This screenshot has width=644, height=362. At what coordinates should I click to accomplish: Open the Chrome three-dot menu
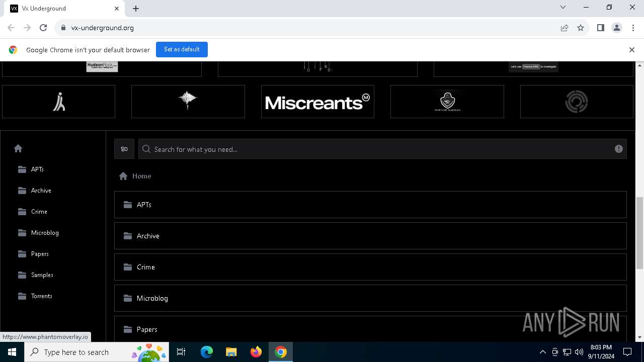coord(633,28)
